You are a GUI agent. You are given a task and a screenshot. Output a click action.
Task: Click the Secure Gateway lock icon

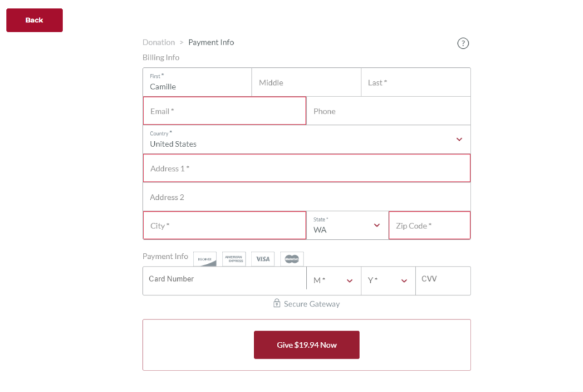[277, 303]
